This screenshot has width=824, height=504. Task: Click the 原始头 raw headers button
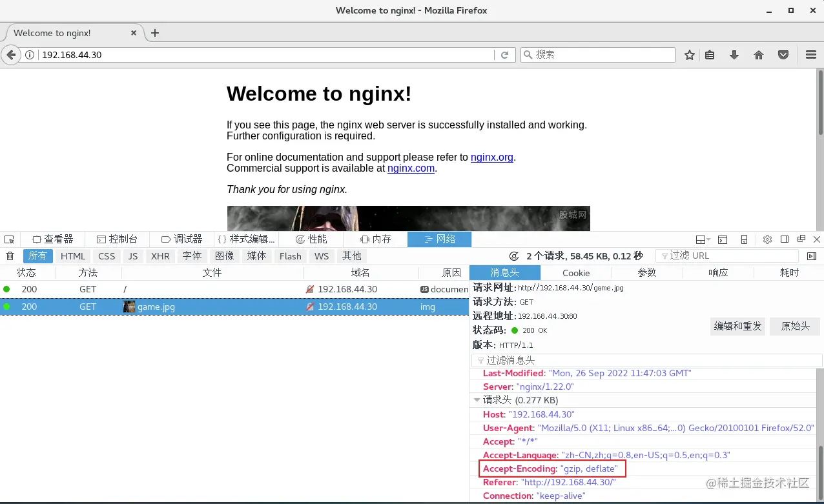click(795, 327)
